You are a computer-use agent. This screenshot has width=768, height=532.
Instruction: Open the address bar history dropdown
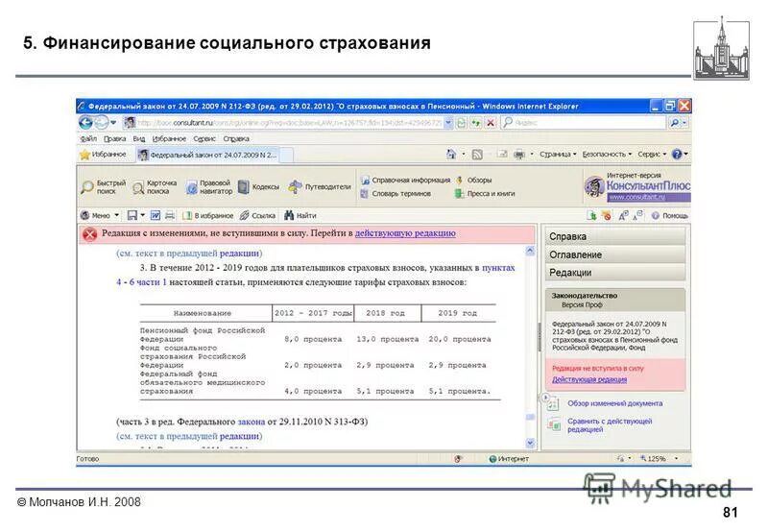[448, 123]
